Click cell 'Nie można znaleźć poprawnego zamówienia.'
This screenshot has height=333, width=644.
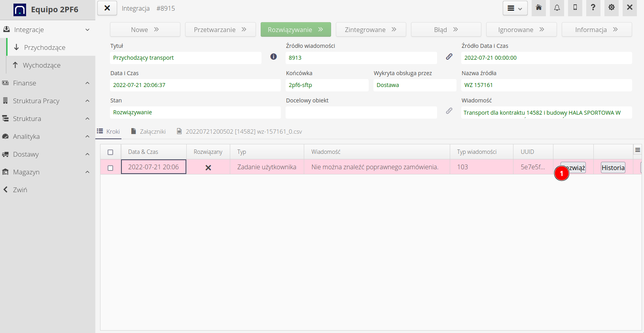click(x=377, y=167)
